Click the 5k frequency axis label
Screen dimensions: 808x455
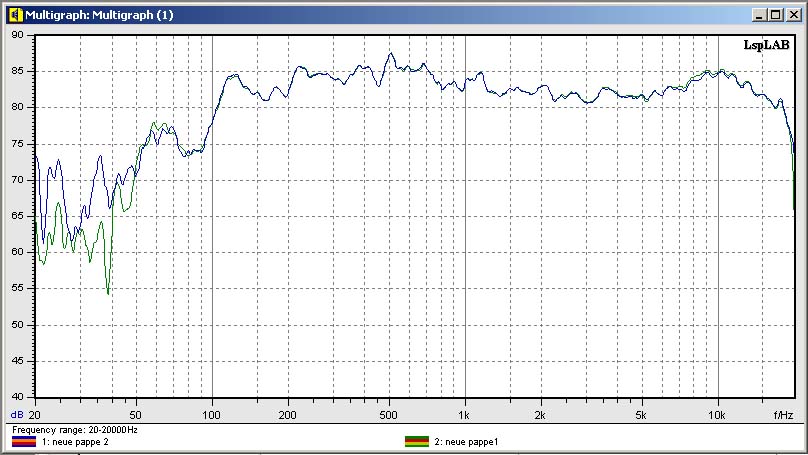pyautogui.click(x=640, y=415)
